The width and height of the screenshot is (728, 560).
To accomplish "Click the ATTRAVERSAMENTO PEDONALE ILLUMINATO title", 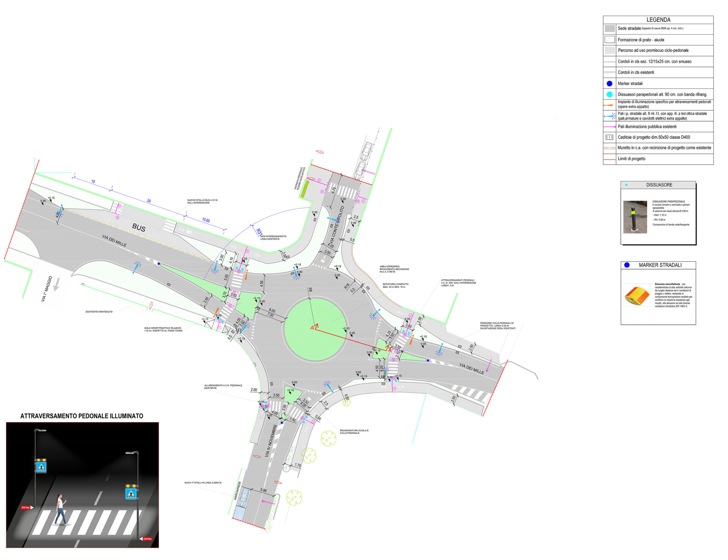I will [82, 416].
